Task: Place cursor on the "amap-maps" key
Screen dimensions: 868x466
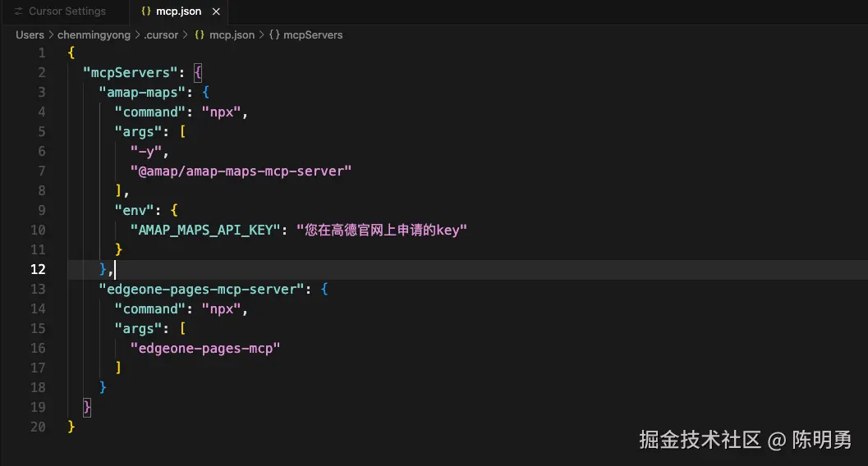Action: (142, 93)
